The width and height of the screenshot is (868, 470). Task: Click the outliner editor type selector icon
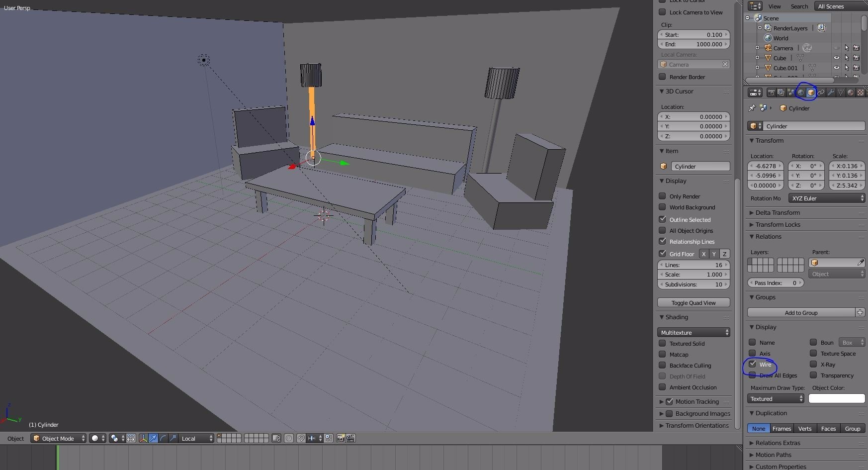tap(755, 6)
